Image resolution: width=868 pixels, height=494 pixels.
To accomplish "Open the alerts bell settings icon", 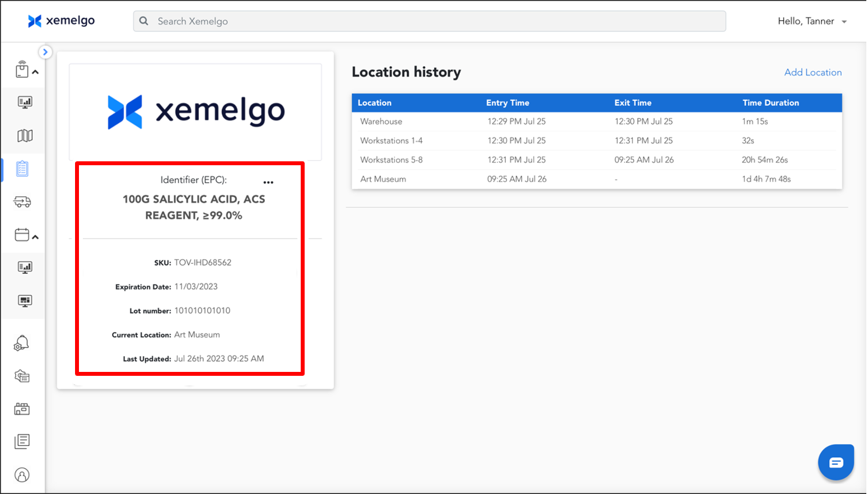I will (x=21, y=343).
